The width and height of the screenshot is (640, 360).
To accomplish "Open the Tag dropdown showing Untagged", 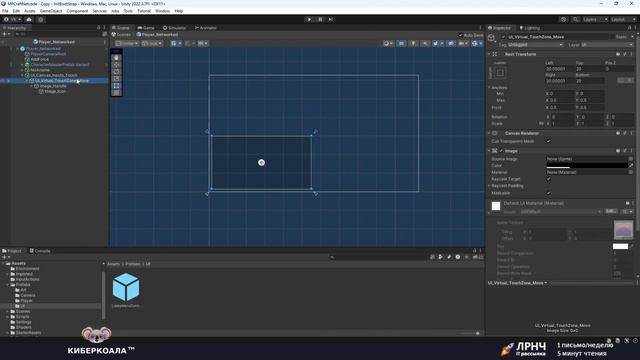I will tap(536, 44).
